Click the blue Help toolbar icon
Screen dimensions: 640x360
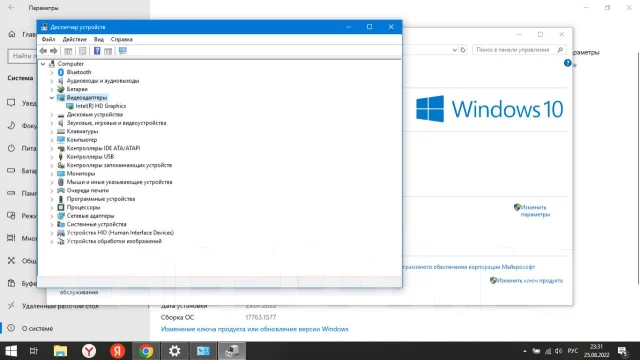[x=97, y=51]
